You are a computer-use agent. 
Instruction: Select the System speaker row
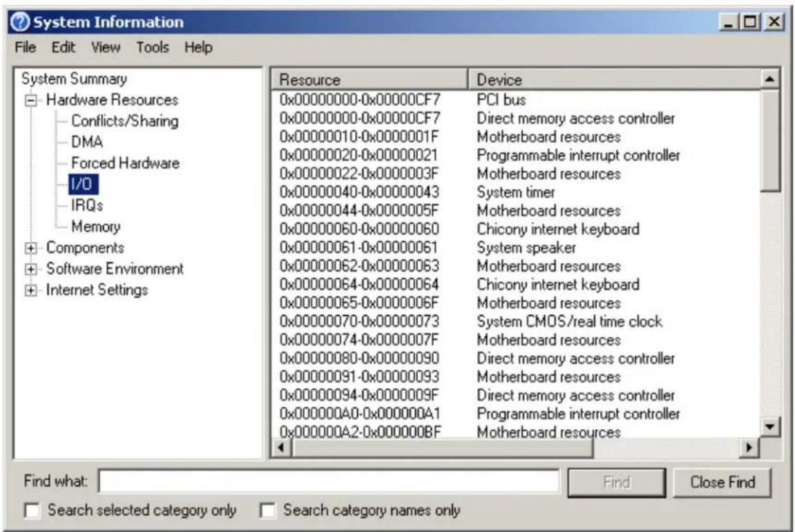click(x=516, y=247)
